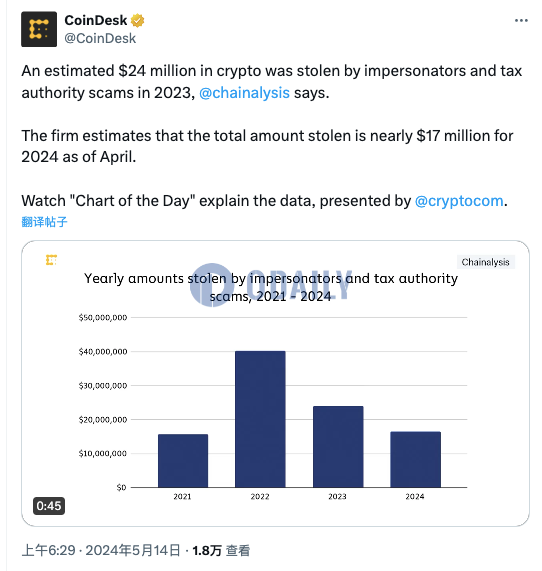Screen dimensions: 542x571
Task: Open the three-dot more options menu
Action: click(521, 20)
